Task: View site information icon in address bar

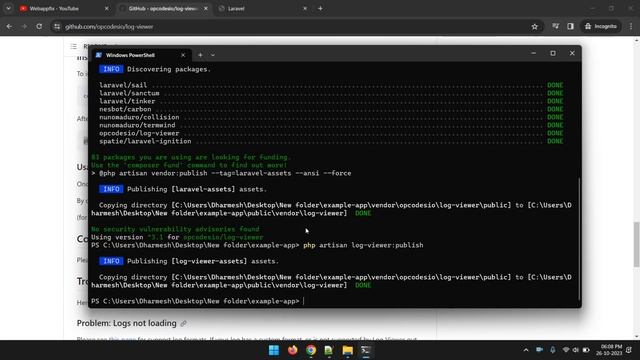Action: [x=57, y=27]
